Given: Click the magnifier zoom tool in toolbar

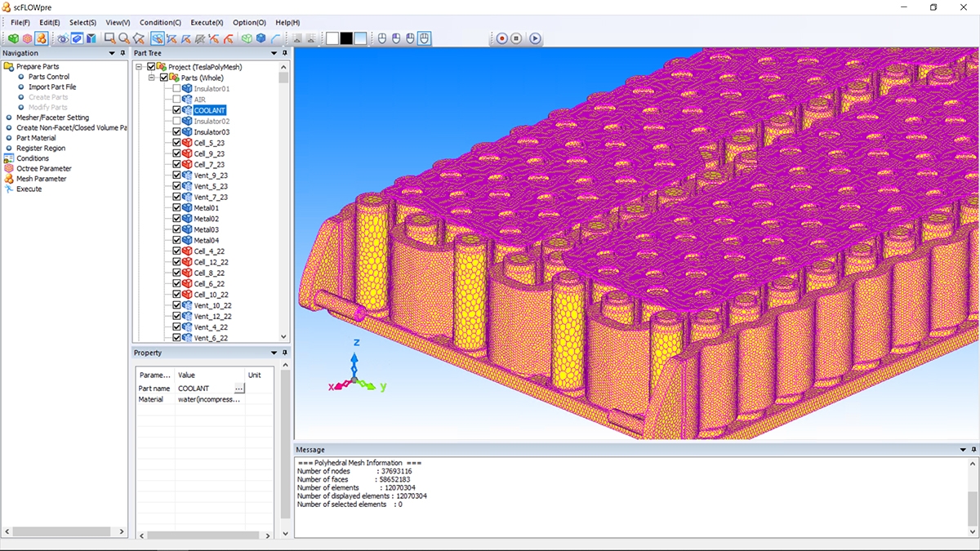Looking at the screenshot, I should tap(123, 38).
